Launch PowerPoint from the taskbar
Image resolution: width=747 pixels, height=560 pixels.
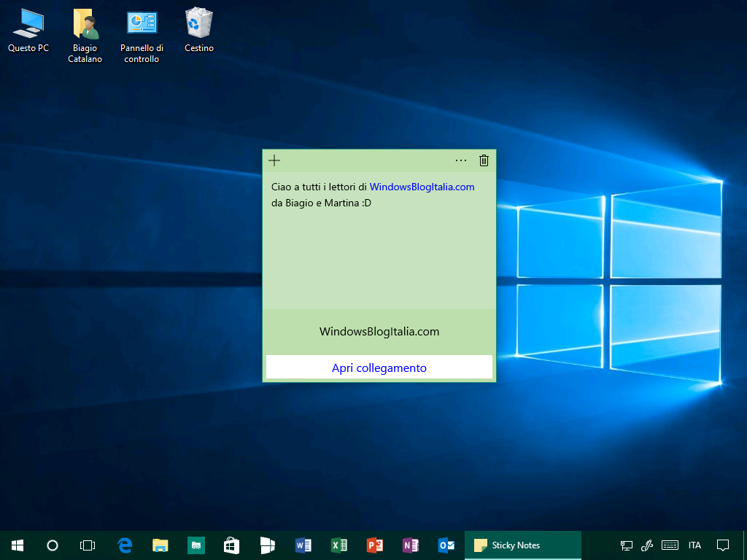click(x=374, y=545)
